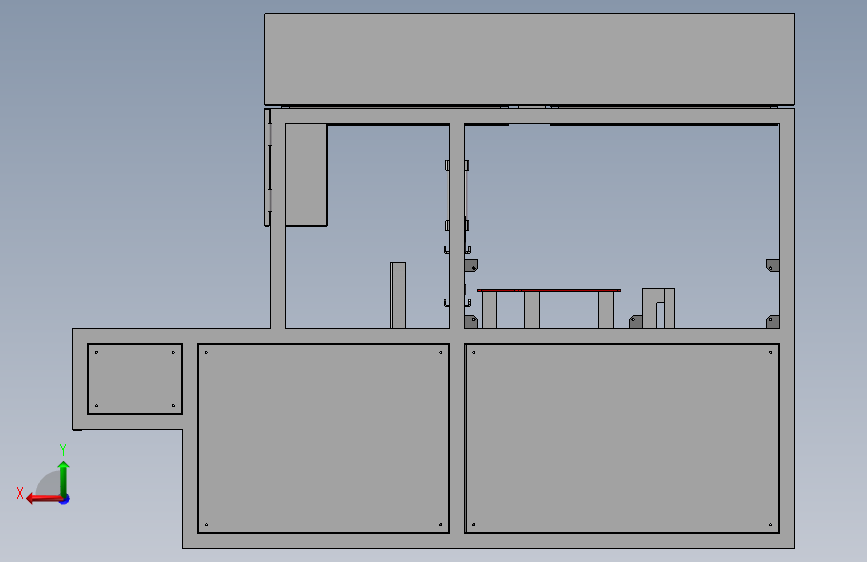Pick the bottom-right screw of right lower panel
This screenshot has width=867, height=562.
(x=770, y=524)
